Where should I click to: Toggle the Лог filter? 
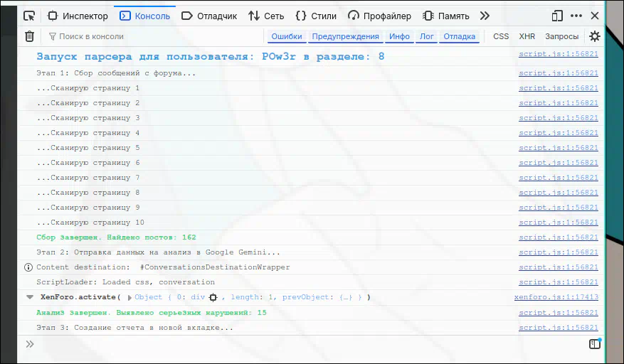pos(427,36)
